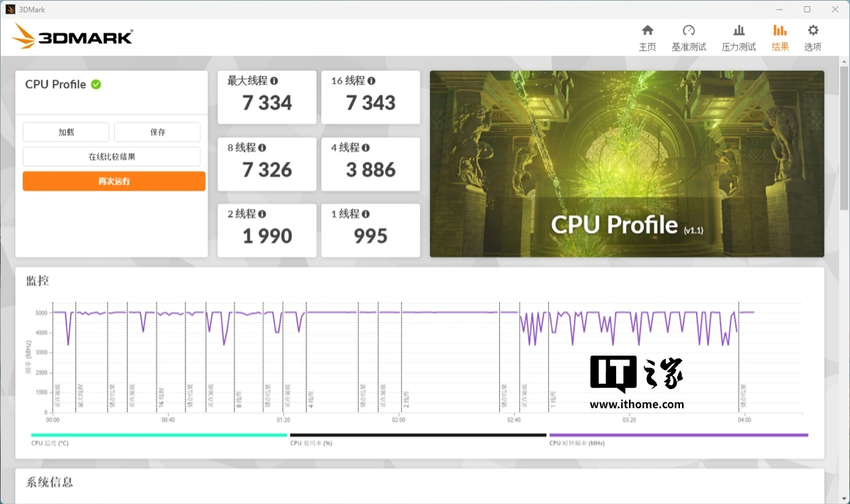Click the 加载 load button
Viewport: 850px width, 504px height.
[66, 132]
